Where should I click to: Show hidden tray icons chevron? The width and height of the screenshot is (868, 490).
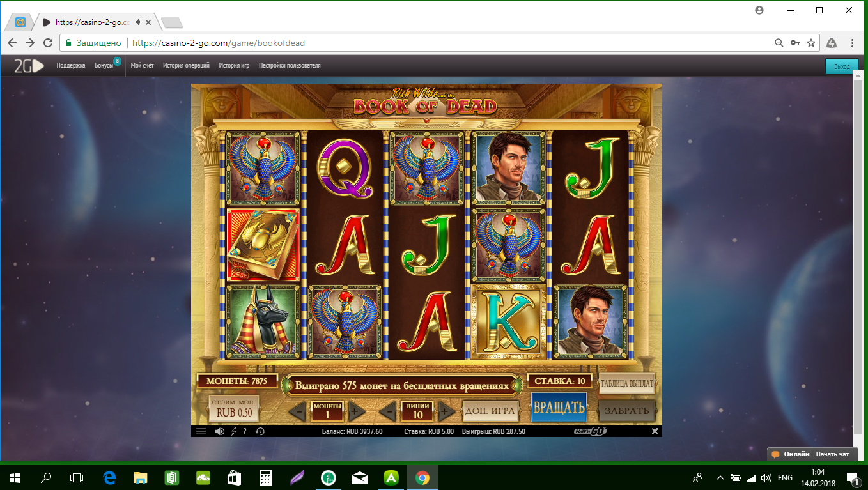click(x=720, y=477)
